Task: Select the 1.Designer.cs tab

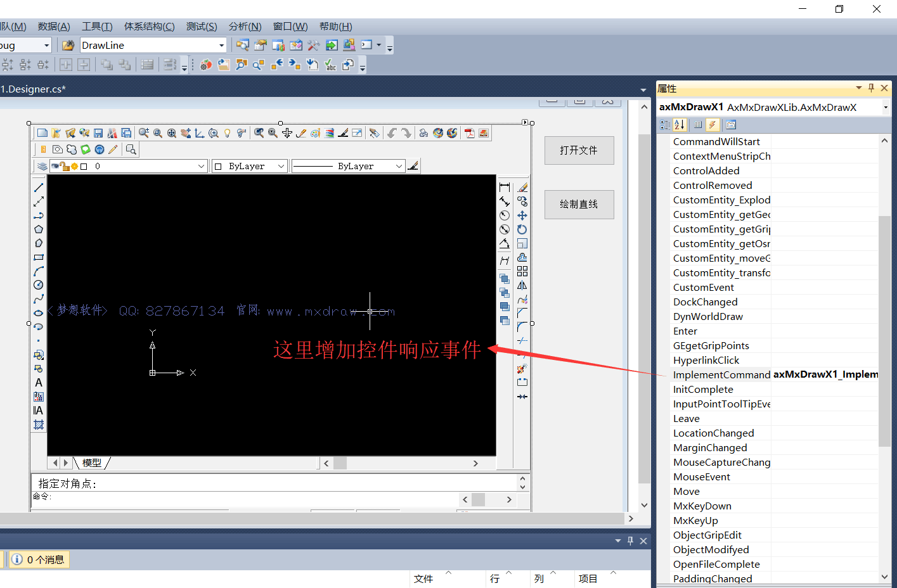Action: coord(33,89)
